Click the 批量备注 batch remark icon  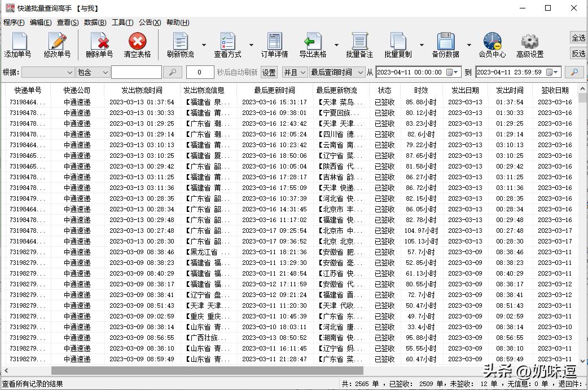(x=359, y=44)
